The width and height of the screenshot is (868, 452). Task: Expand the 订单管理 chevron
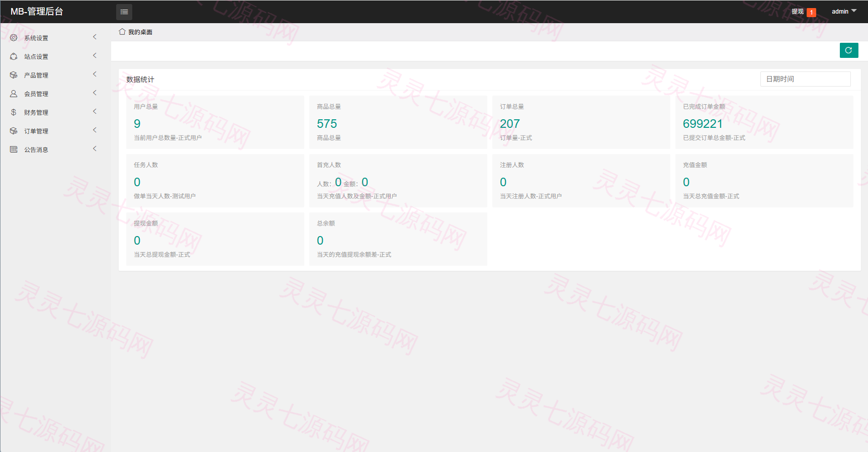coord(95,130)
